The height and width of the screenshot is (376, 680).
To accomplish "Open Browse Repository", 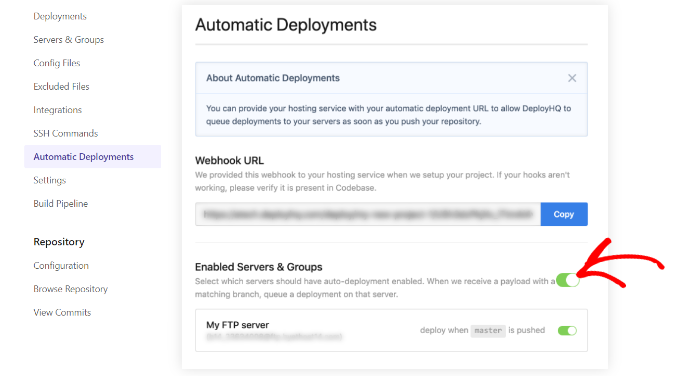I will [x=71, y=289].
